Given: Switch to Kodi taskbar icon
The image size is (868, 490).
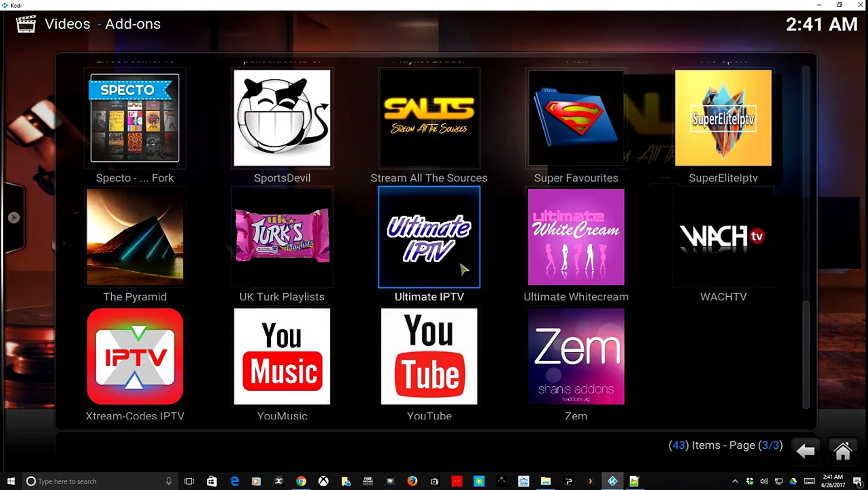Looking at the screenshot, I should 612,481.
